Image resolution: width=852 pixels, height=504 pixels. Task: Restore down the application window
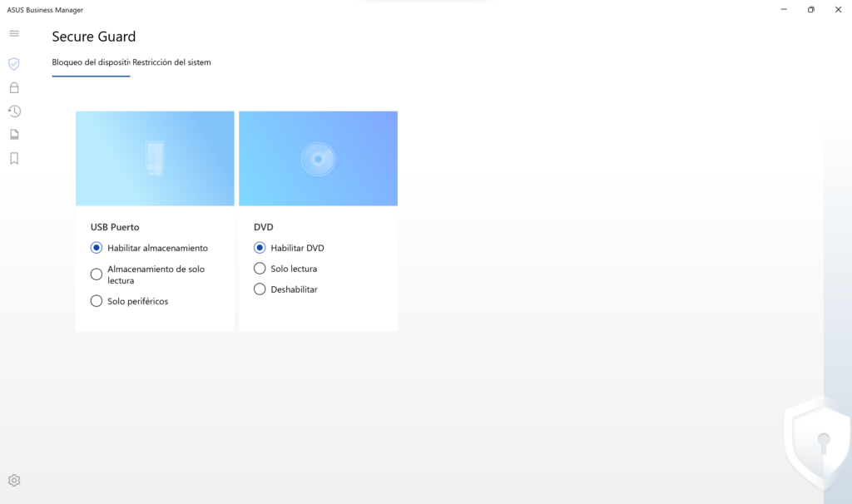click(810, 9)
